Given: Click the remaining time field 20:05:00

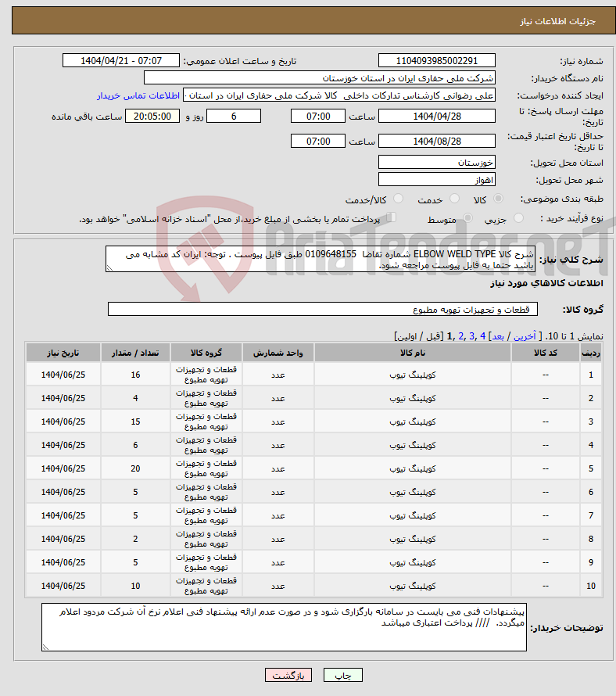Looking at the screenshot, I should (152, 117).
